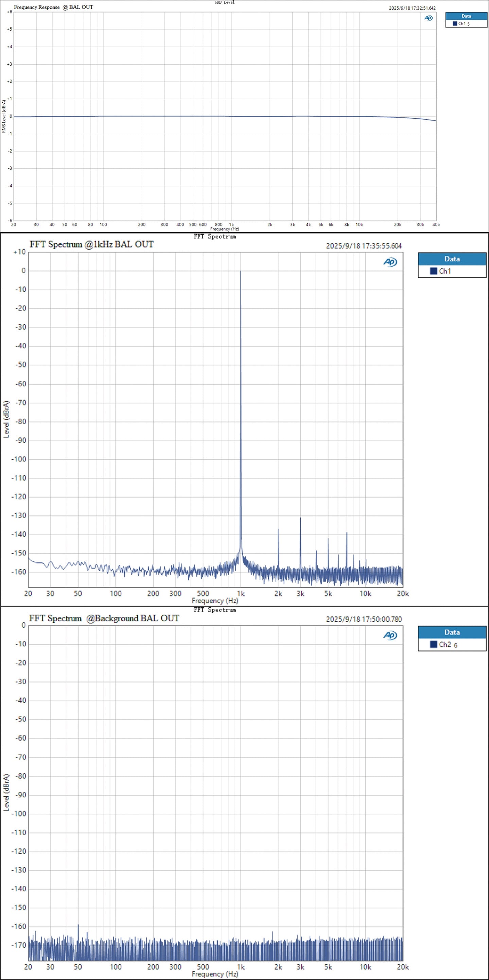Select the Ch2 color swatch in Background FFT legend
This screenshot has height=980, width=489.
(x=433, y=644)
